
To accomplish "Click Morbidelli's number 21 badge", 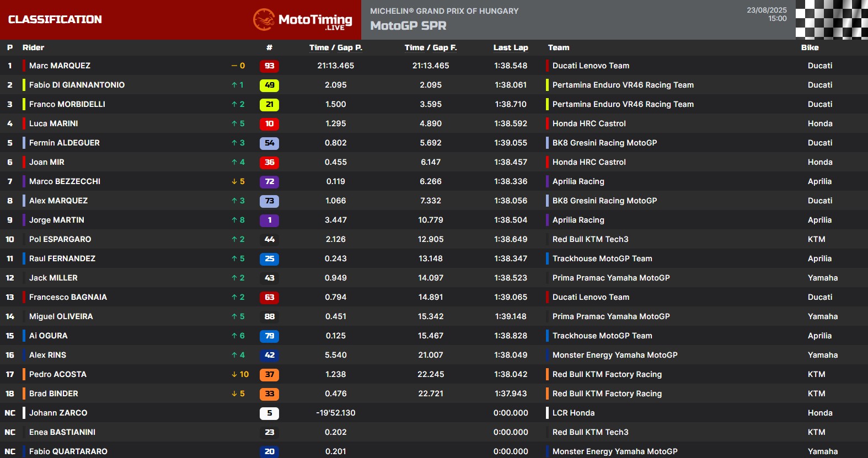I will (269, 105).
